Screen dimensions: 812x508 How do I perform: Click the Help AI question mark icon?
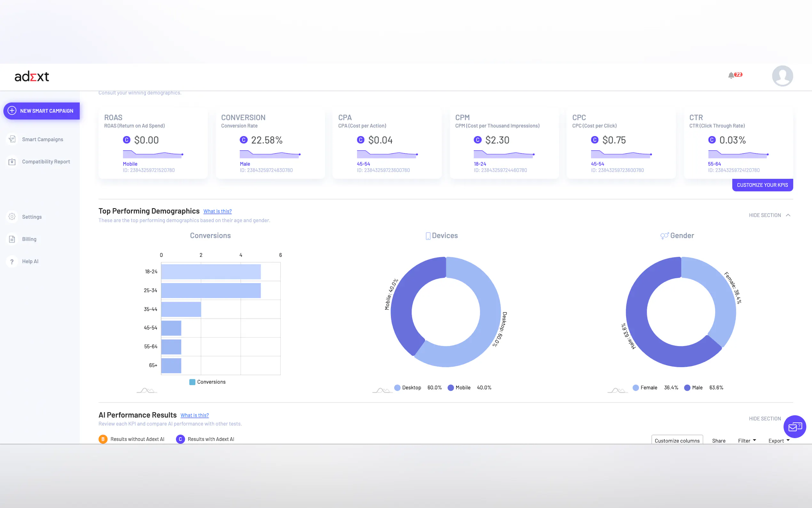click(12, 261)
